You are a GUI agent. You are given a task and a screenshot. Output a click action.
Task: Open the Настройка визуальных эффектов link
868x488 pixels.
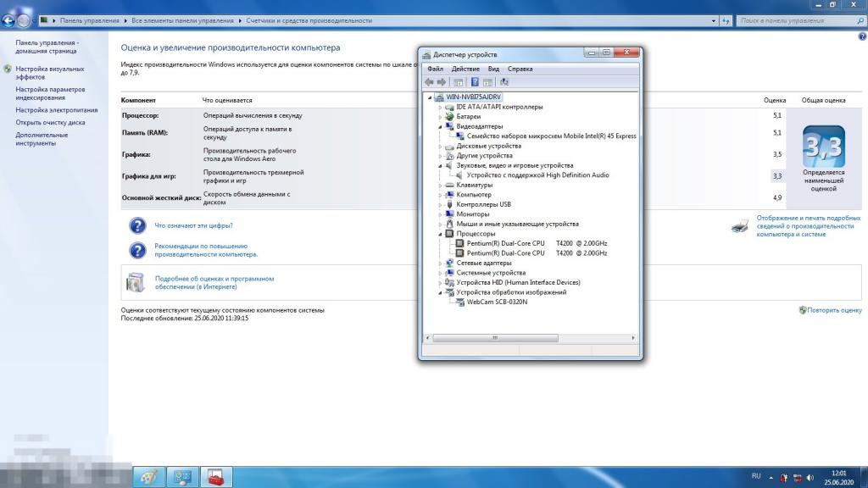coord(50,73)
